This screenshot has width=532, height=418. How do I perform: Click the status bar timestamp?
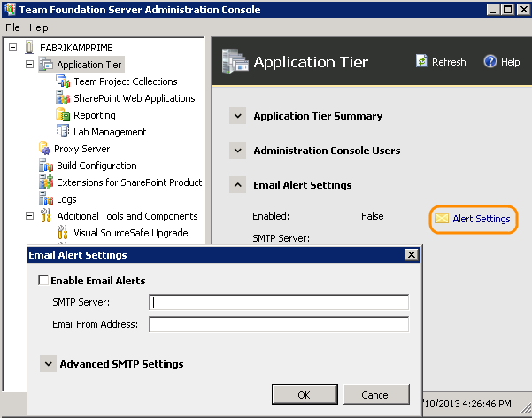tap(467, 404)
